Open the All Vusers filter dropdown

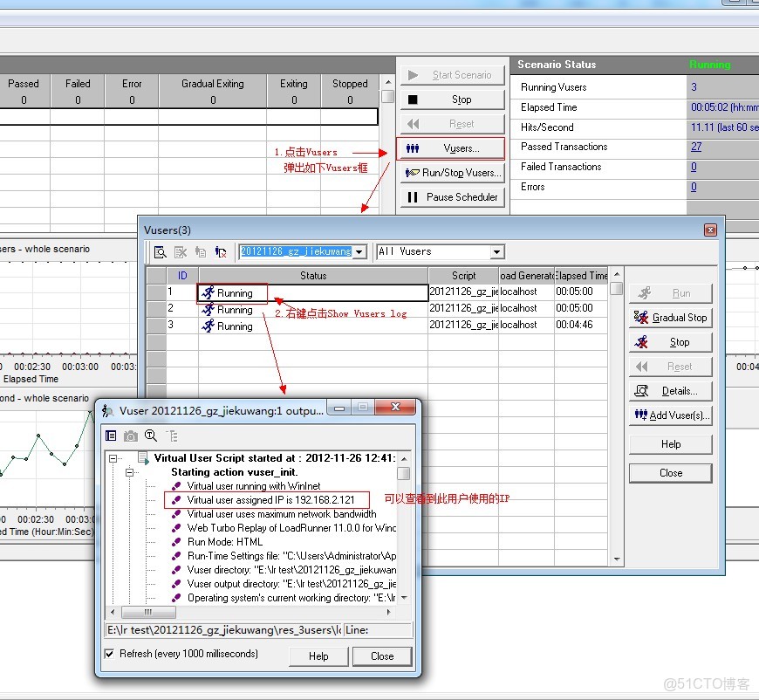tap(496, 251)
